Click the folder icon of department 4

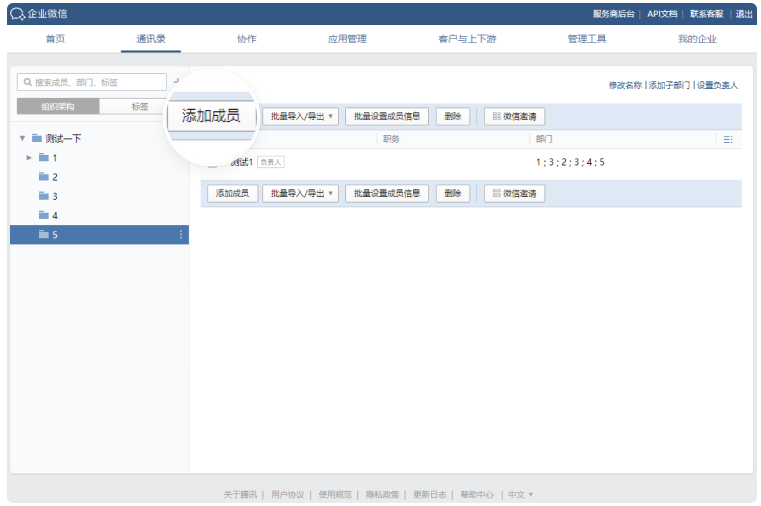tap(44, 215)
